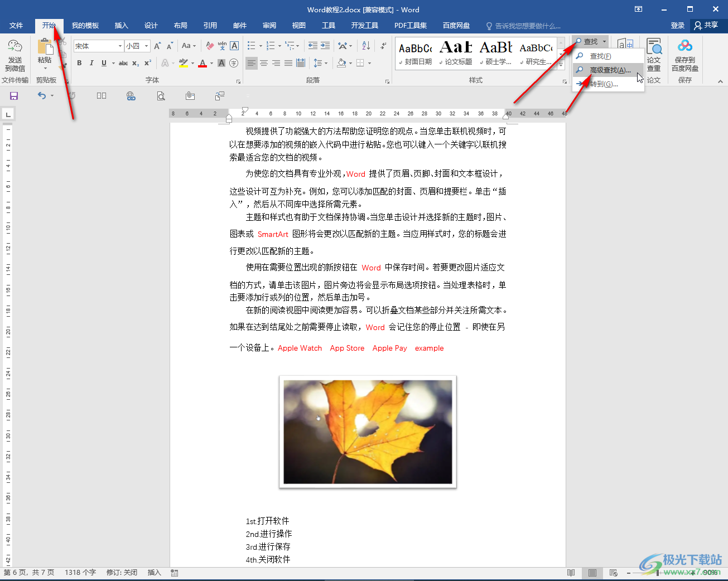Select the maple leaf picture in document
This screenshot has width=728, height=581.
click(368, 432)
